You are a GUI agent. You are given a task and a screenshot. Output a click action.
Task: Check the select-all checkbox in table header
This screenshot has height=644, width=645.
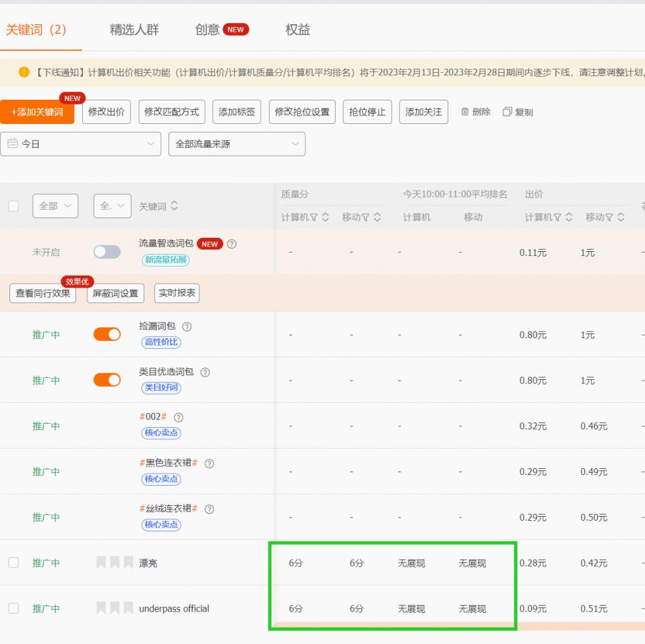click(x=13, y=205)
